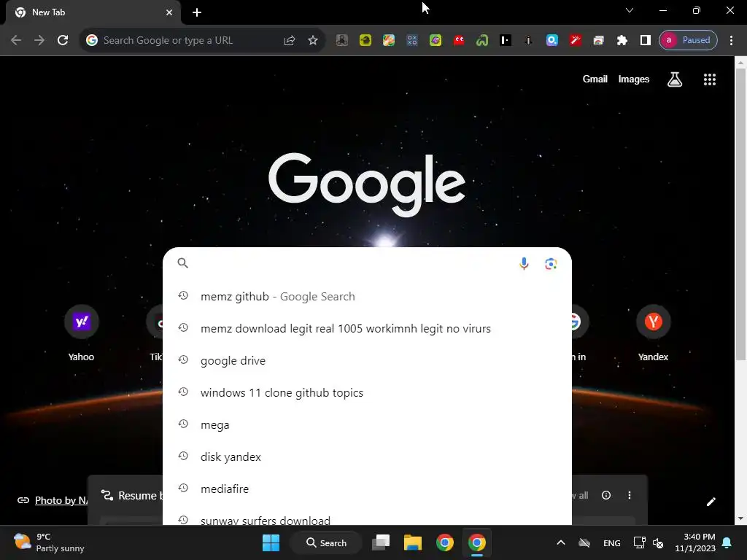Select suggestion windows 11 clone github topics
747x560 pixels.
pos(367,392)
